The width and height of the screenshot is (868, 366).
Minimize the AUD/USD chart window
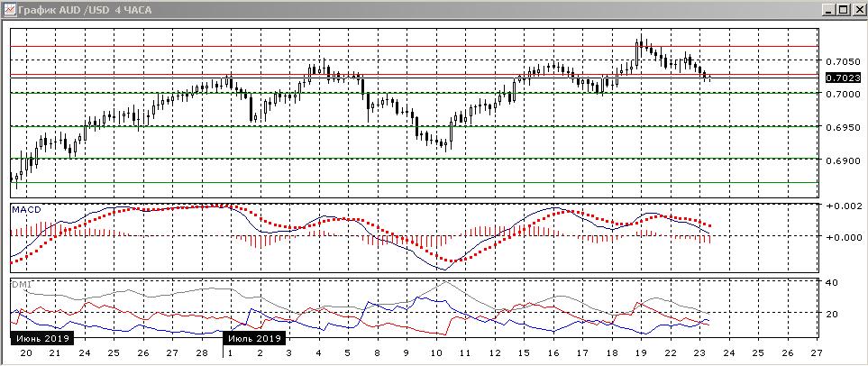click(x=828, y=9)
